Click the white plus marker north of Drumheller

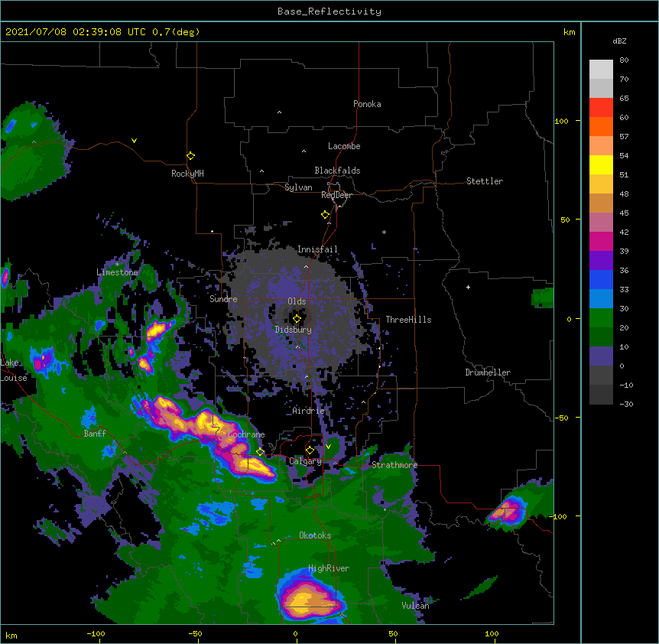tap(468, 287)
